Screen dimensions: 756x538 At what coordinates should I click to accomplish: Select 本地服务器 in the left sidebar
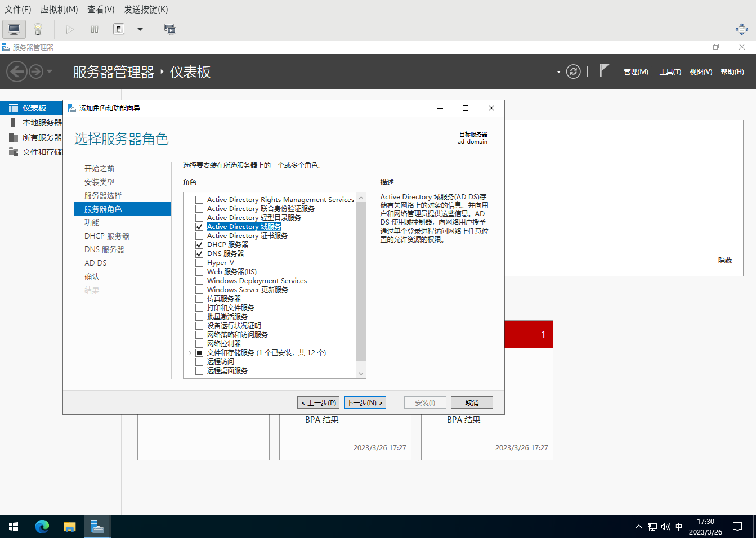(32, 123)
